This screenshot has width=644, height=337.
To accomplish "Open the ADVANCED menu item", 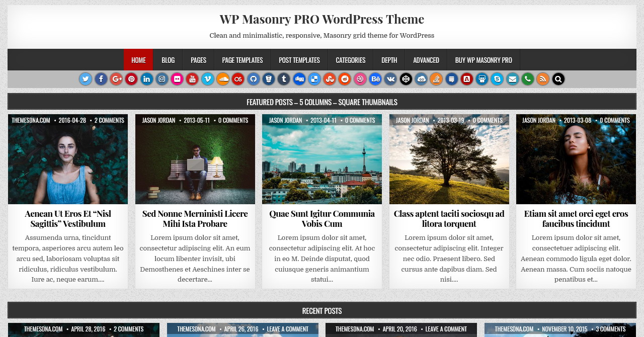I will tap(426, 60).
